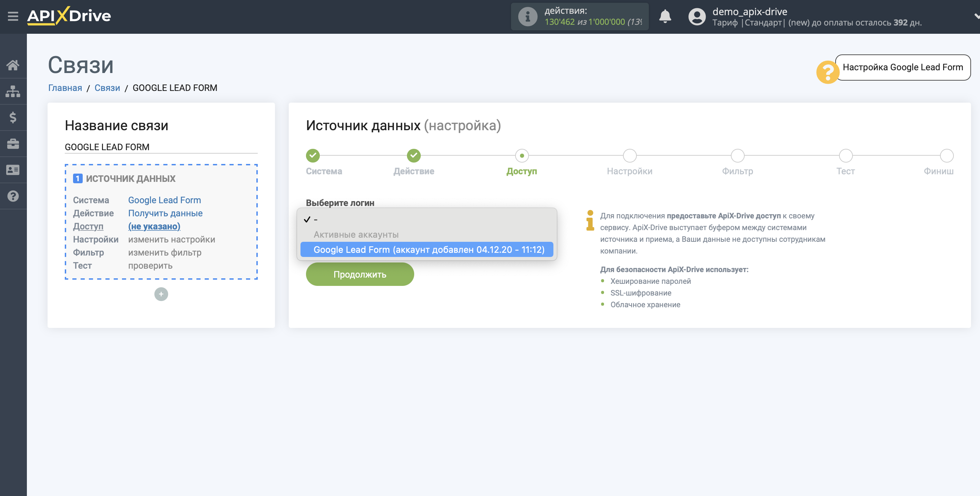Screen dimensions: 980x496
Task: Select the empty dash login option
Action: 427,219
